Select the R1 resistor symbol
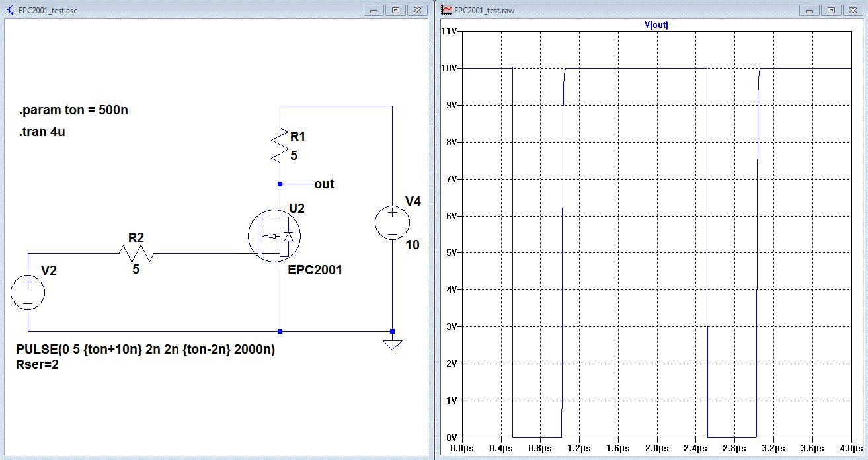Screen dimensions: 868x460 [280, 146]
